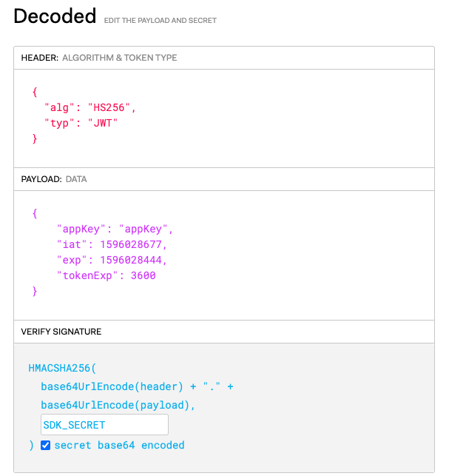The height and width of the screenshot is (476, 449).
Task: Click the ALGORITHM & TOKEN TYPE label
Action: 120,58
